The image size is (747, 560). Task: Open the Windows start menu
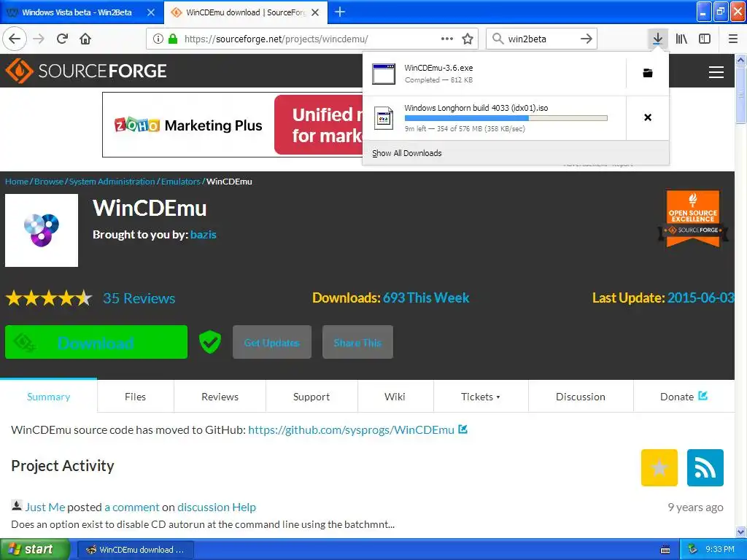coord(34,549)
